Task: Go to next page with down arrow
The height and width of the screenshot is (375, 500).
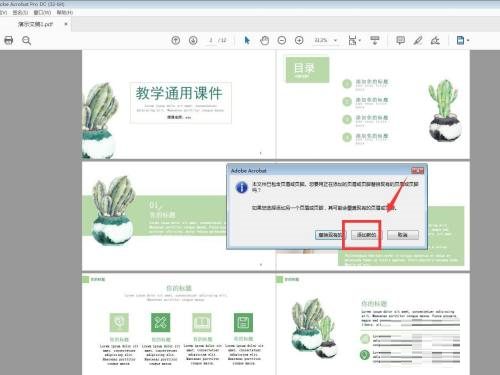Action: [193, 40]
